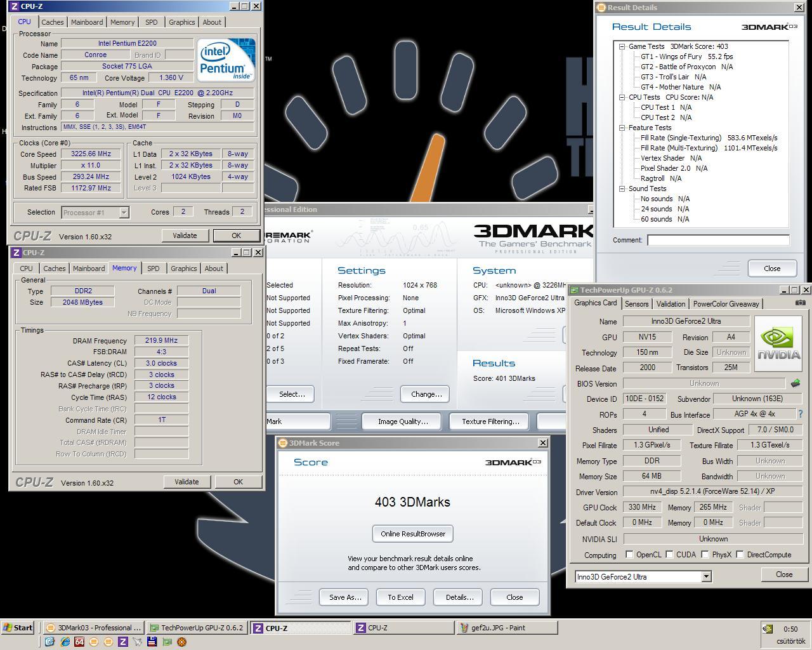Image resolution: width=812 pixels, height=650 pixels.
Task: Open the Processor #1 selection dropdown
Action: click(124, 213)
